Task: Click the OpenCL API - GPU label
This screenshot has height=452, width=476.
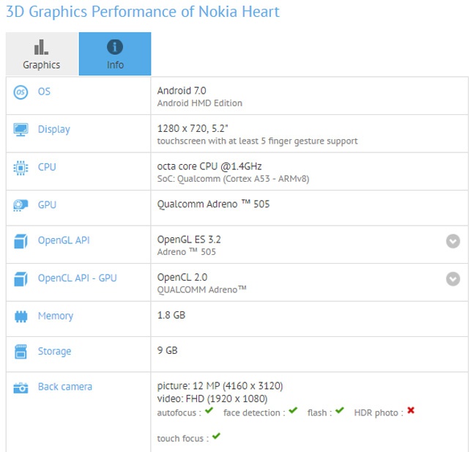Action: [x=77, y=278]
